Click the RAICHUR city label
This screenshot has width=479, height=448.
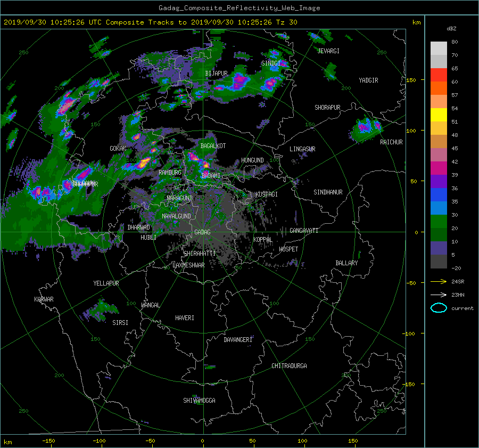point(391,142)
